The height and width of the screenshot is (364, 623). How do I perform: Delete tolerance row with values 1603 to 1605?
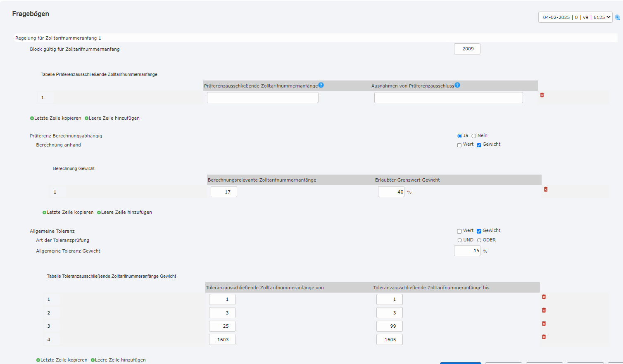point(544,337)
